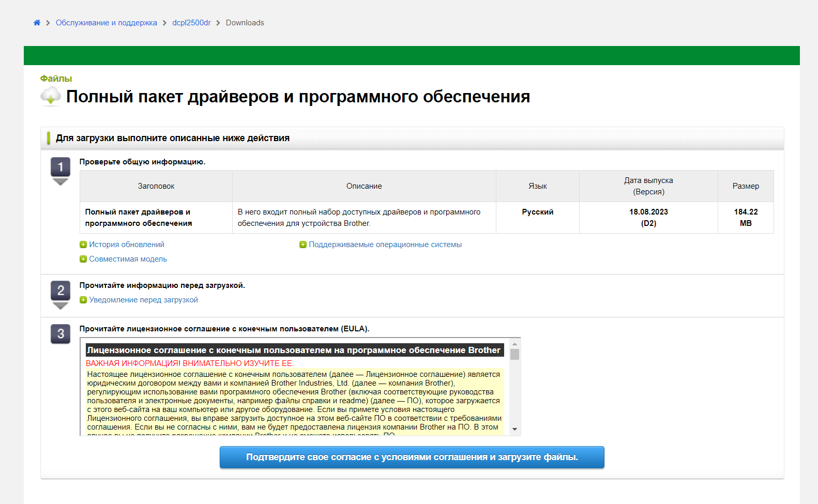Screen dimensions: 818x504
Task: Expand История обновлений section
Action: pos(127,245)
